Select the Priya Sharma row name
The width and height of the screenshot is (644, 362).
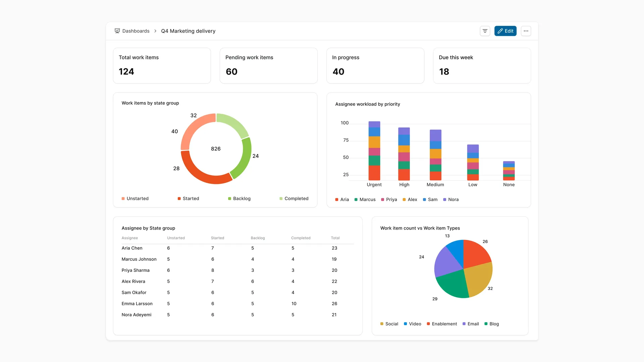[136, 270]
